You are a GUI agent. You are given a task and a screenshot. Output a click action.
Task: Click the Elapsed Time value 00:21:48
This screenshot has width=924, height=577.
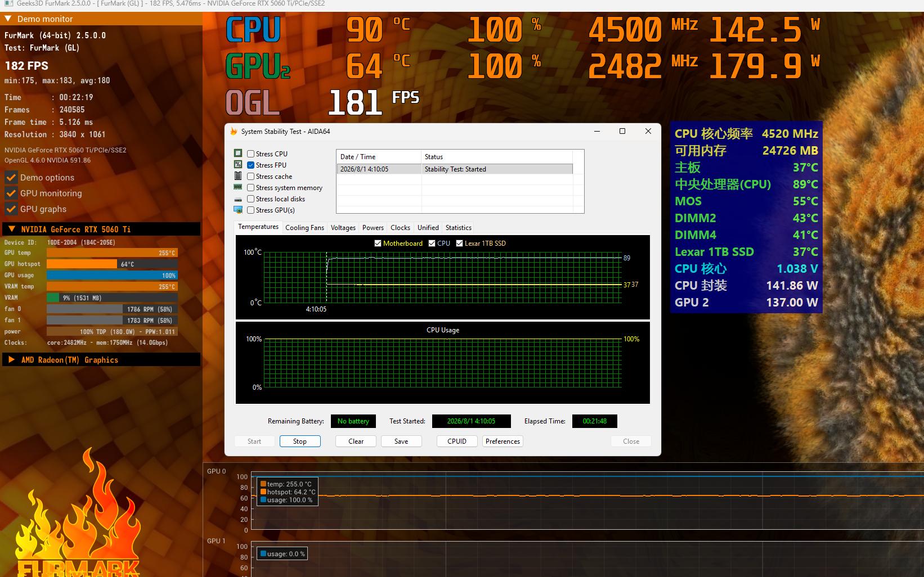pos(594,421)
